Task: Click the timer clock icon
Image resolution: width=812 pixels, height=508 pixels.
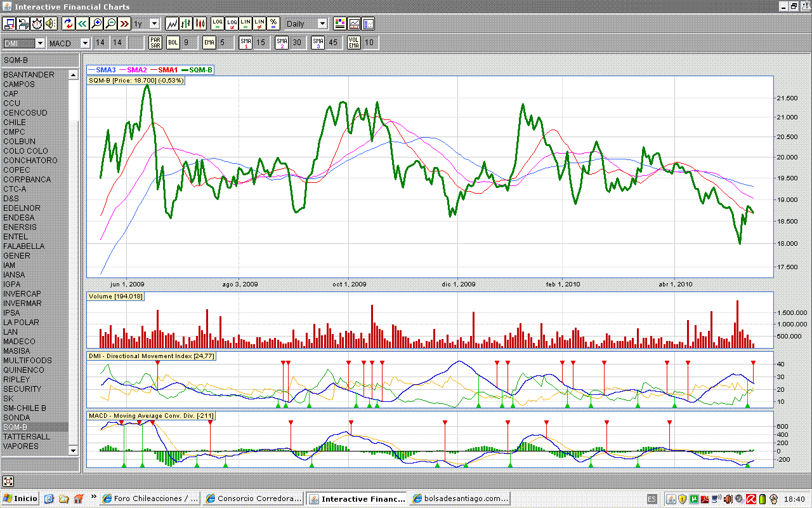Action: point(37,23)
